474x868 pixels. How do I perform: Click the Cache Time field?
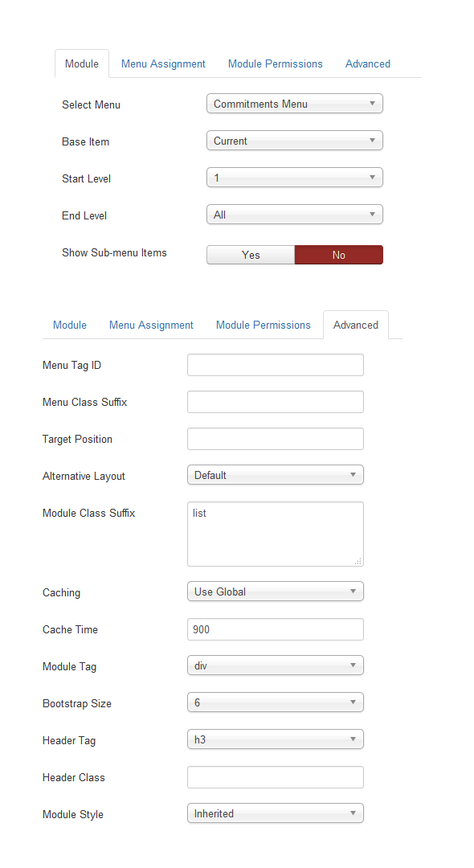[x=275, y=629]
